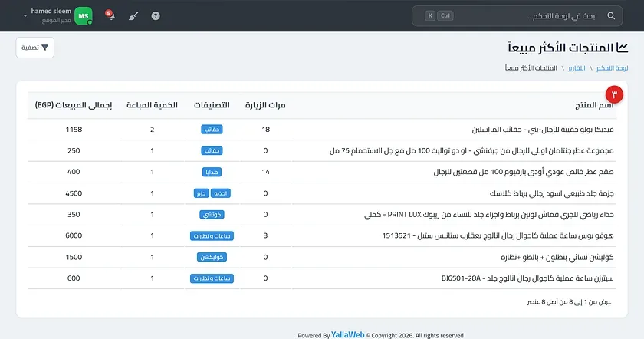The width and height of the screenshot is (644, 339).
Task: Click the حقائب tag in فيديكا بولو row
Action: [212, 130]
